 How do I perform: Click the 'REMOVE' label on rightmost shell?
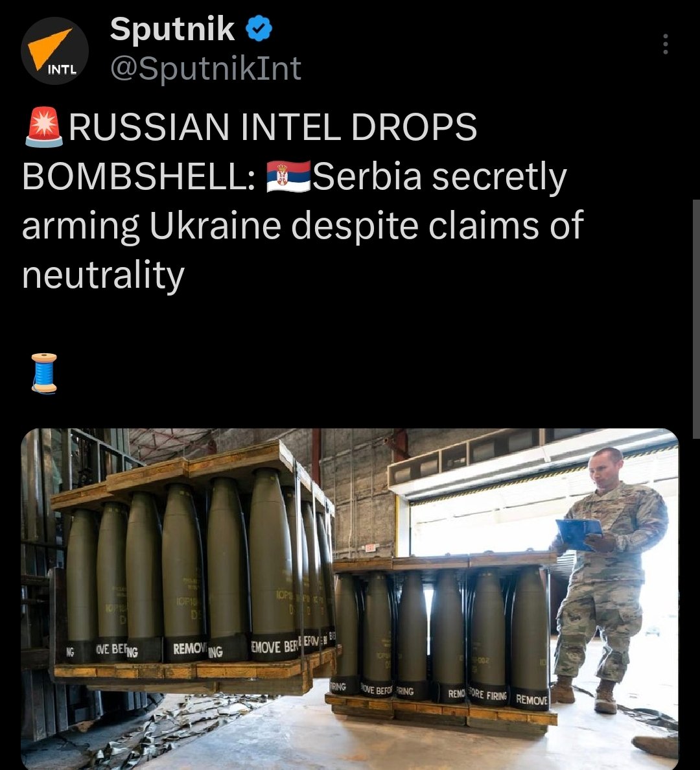tap(531, 700)
